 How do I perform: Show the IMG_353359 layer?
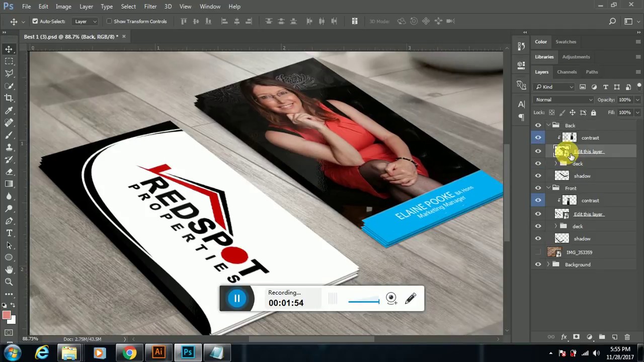[538, 252]
